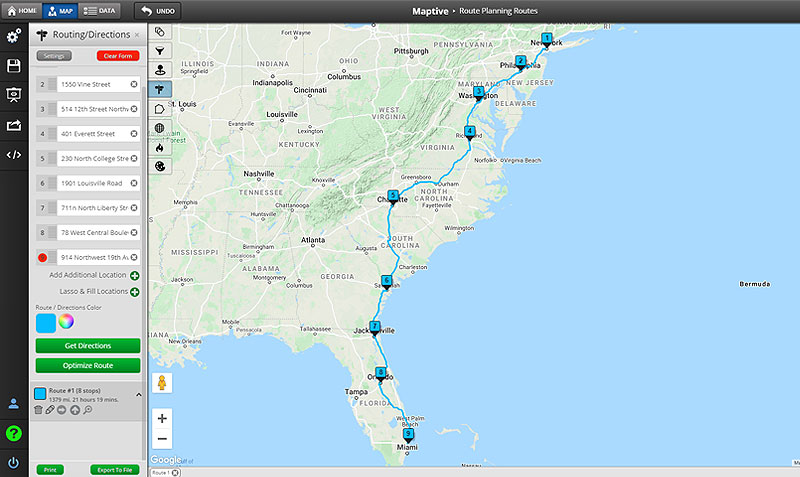Image resolution: width=800 pixels, height=477 pixels.
Task: Open the green help question mark
Action: pos(14,433)
